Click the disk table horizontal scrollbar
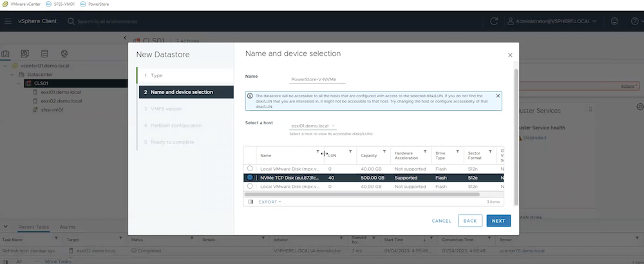This screenshot has height=264, width=644. 362,194
